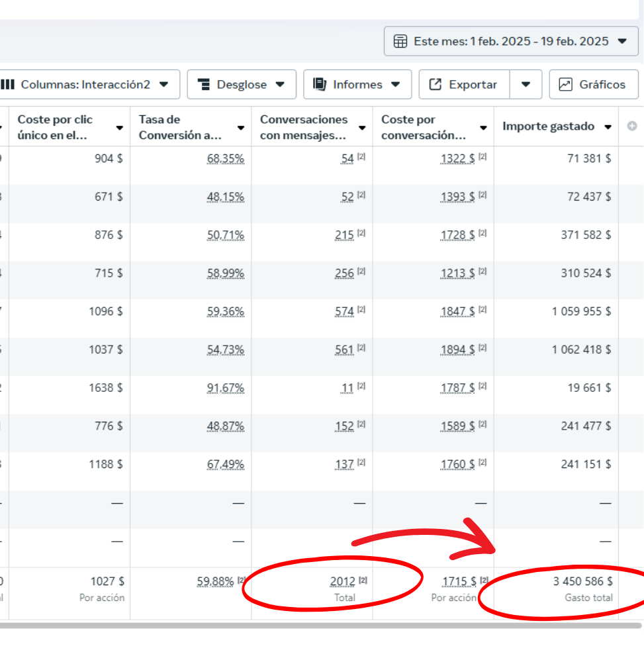Open the Importe gastado column sort menu
This screenshot has width=644, height=660.
coord(608,127)
